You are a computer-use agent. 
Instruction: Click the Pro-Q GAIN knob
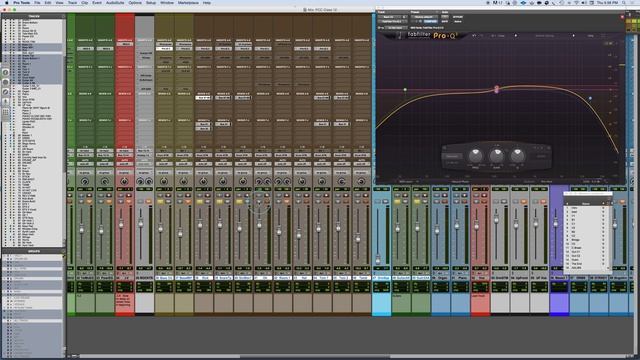pyautogui.click(x=496, y=156)
